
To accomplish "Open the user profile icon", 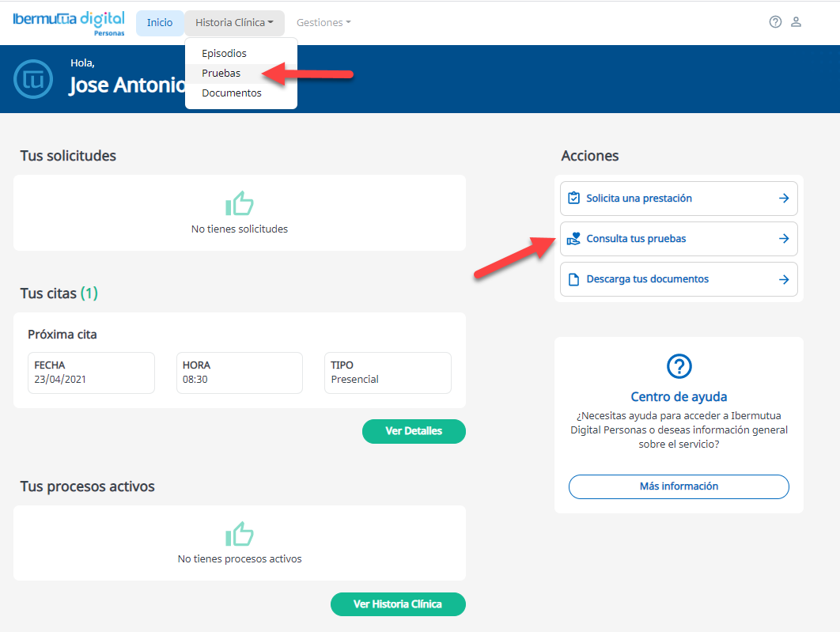I will click(796, 22).
